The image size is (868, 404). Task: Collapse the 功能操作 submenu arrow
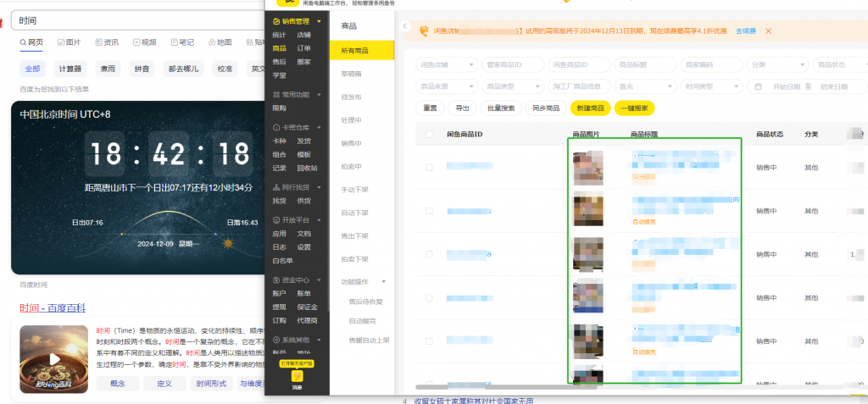tap(383, 282)
